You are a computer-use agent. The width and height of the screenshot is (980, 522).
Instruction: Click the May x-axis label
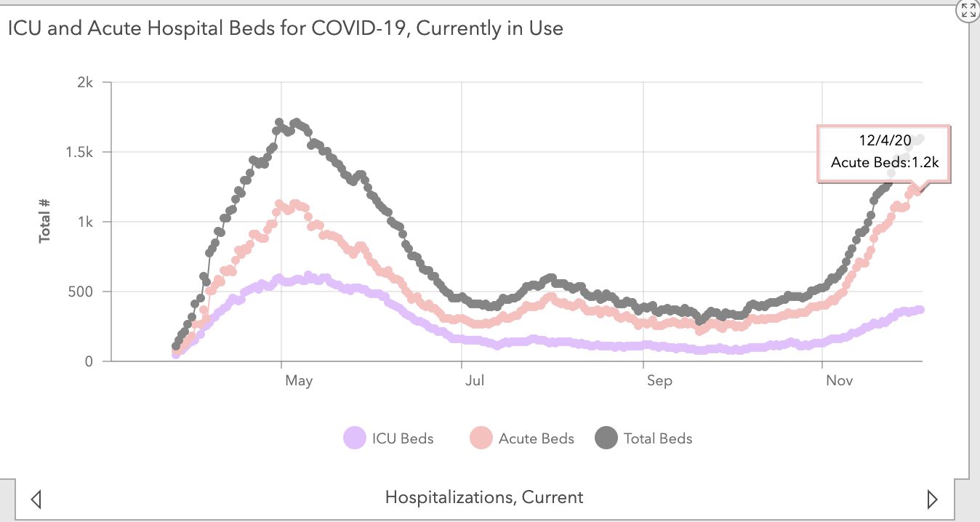(x=299, y=380)
